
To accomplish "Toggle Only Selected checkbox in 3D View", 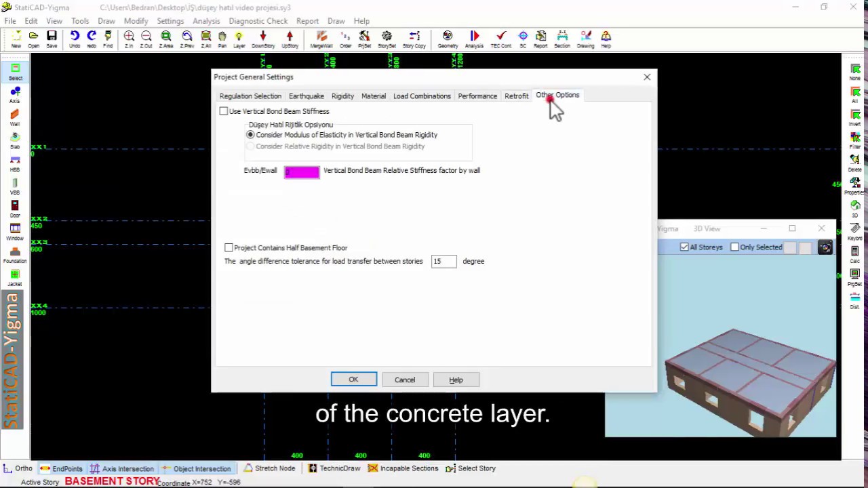I will point(734,247).
